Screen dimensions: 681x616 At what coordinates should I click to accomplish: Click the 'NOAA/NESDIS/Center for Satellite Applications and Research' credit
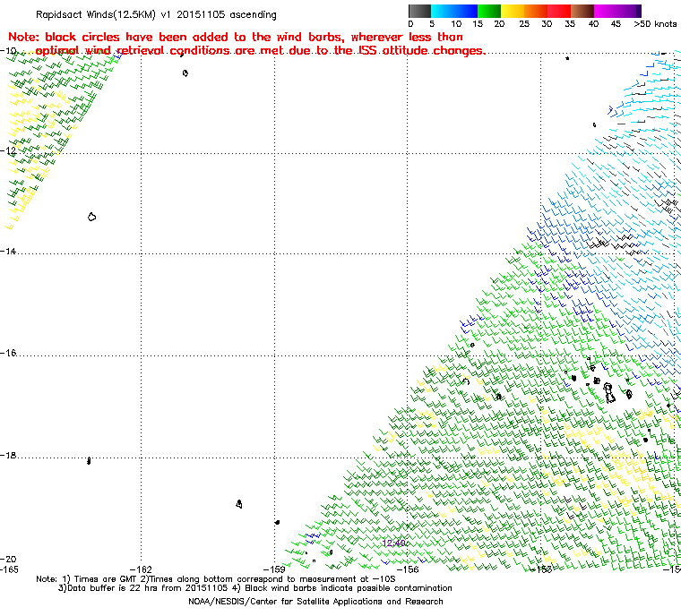[x=315, y=602]
